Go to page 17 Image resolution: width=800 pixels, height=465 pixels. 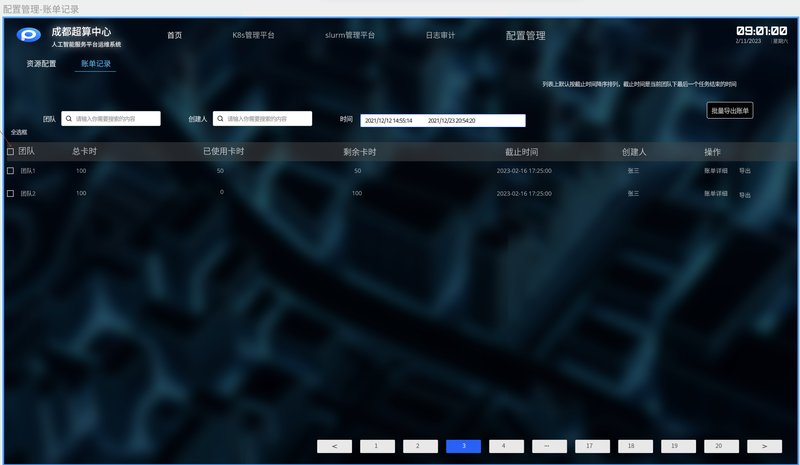tap(592, 446)
